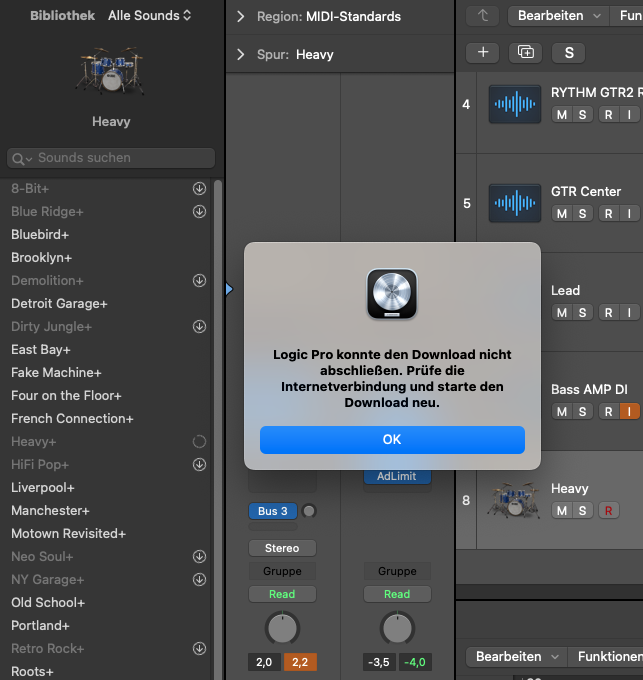Screen dimensions: 643x680
Task: Record-enable the Lead track
Action: [608, 313]
